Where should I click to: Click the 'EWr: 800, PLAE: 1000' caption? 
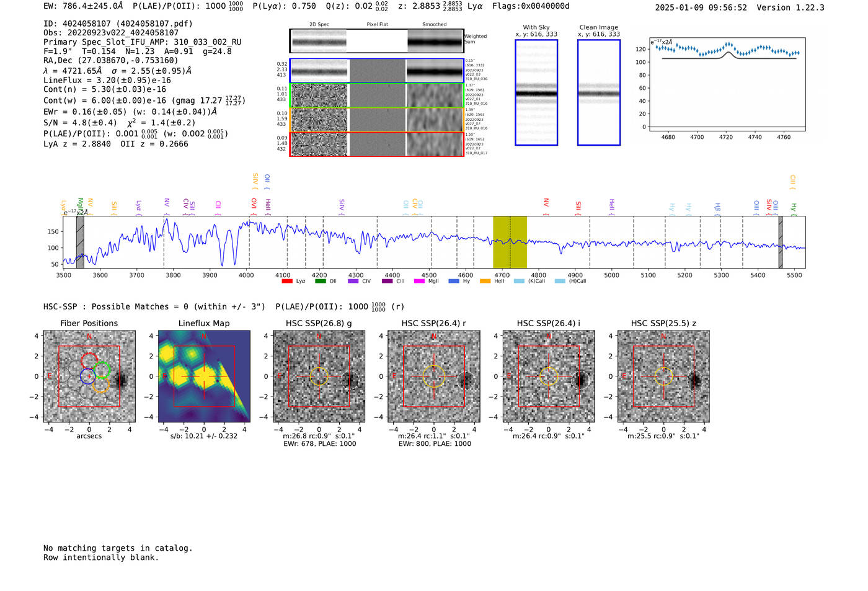(x=435, y=444)
